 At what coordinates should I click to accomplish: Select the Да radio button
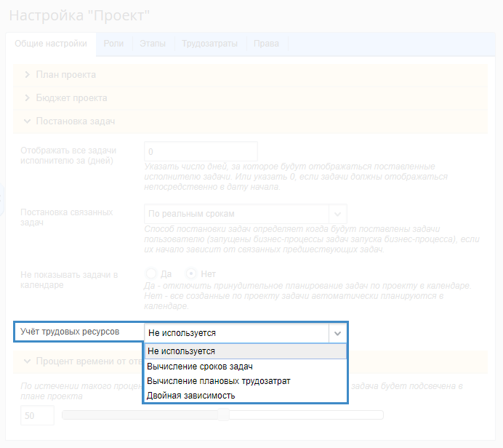click(152, 274)
